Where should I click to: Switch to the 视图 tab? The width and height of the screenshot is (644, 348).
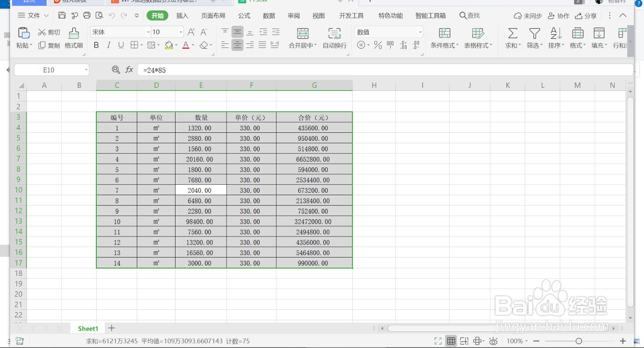[318, 15]
